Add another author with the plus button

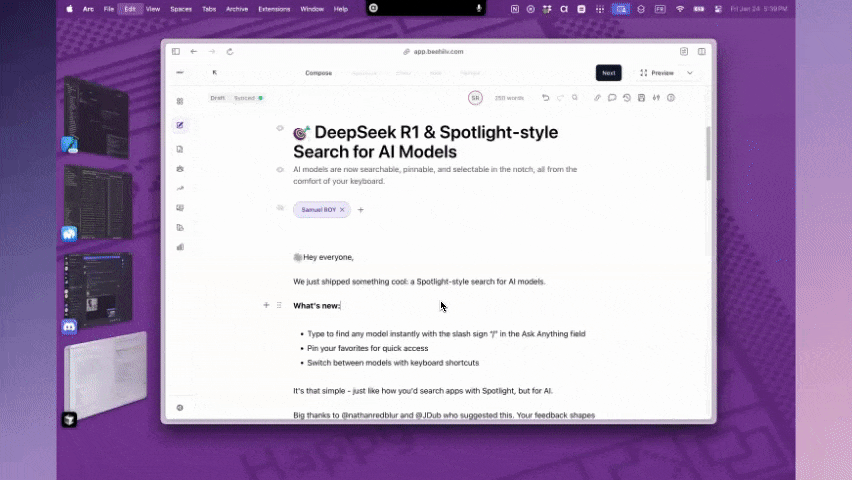coord(360,210)
